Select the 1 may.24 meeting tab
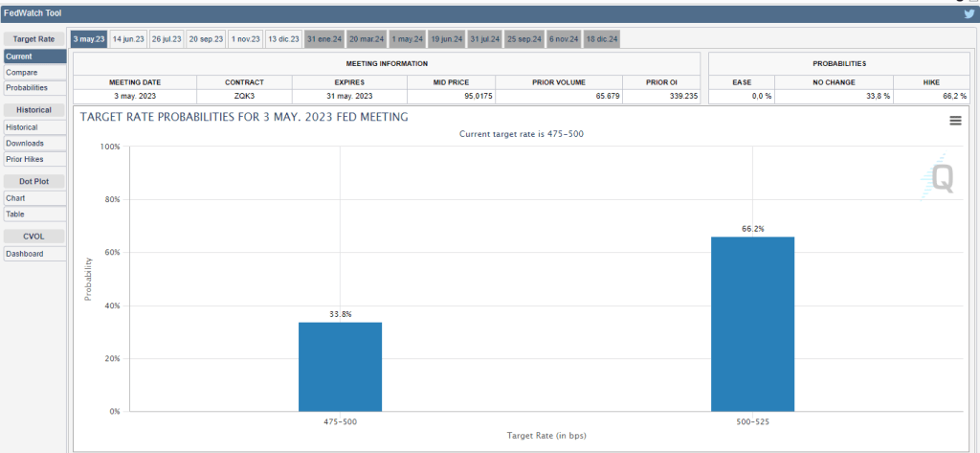 (x=408, y=39)
